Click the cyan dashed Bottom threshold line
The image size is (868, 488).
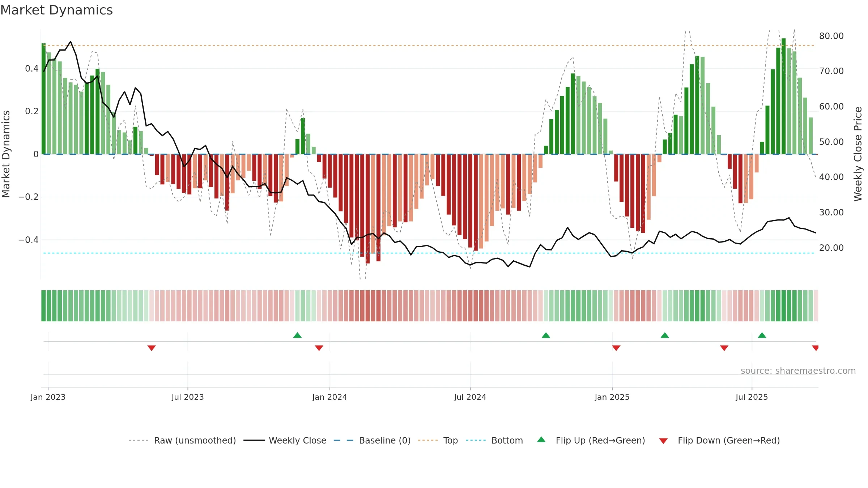pos(429,253)
